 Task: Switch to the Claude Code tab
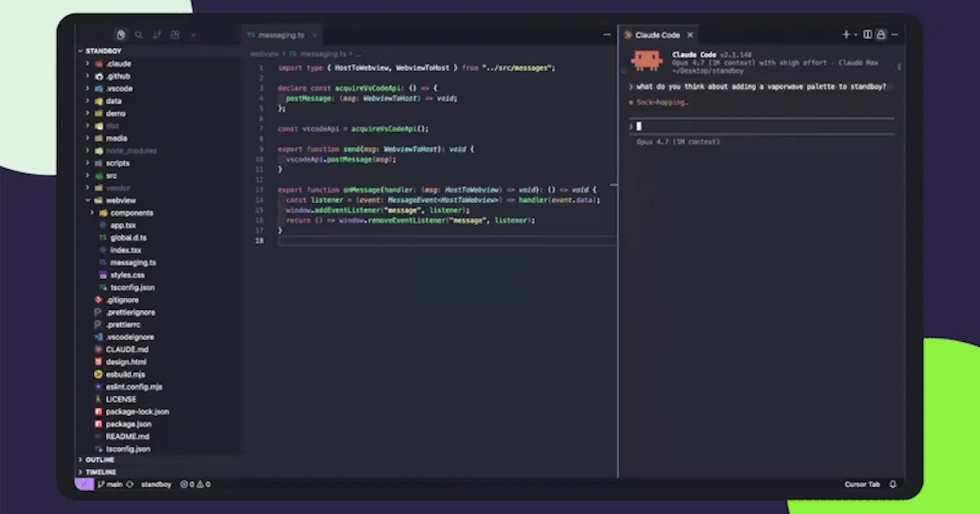[657, 35]
